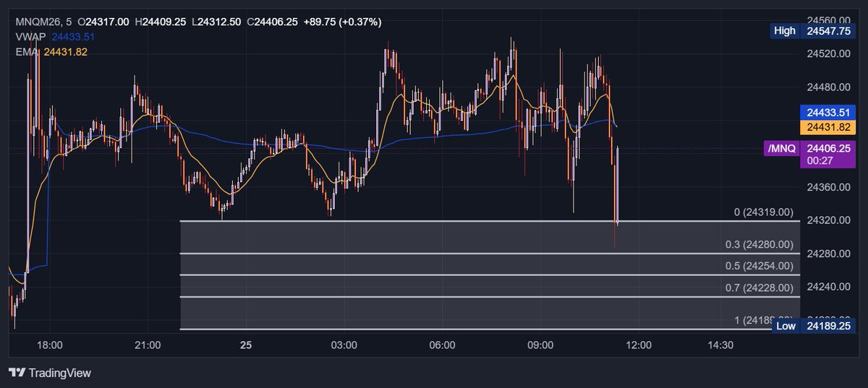
Task: Click the blue 24433.51 price axis tag
Action: (828, 113)
